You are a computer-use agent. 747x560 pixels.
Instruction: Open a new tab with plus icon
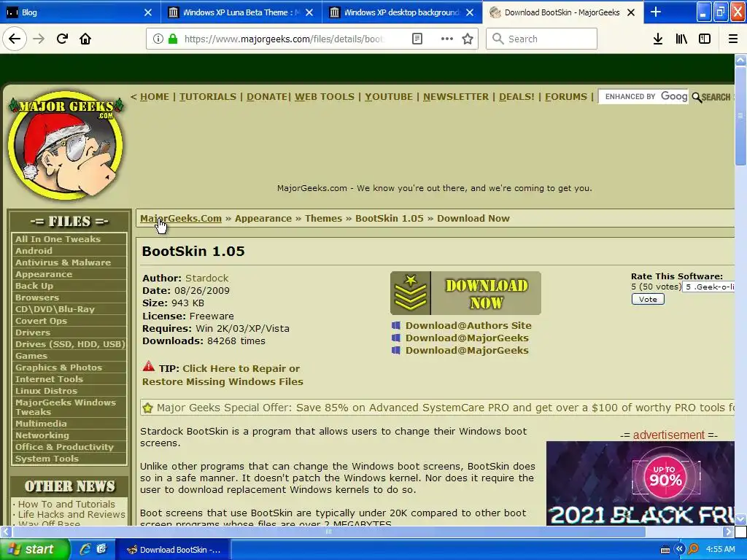tap(656, 12)
